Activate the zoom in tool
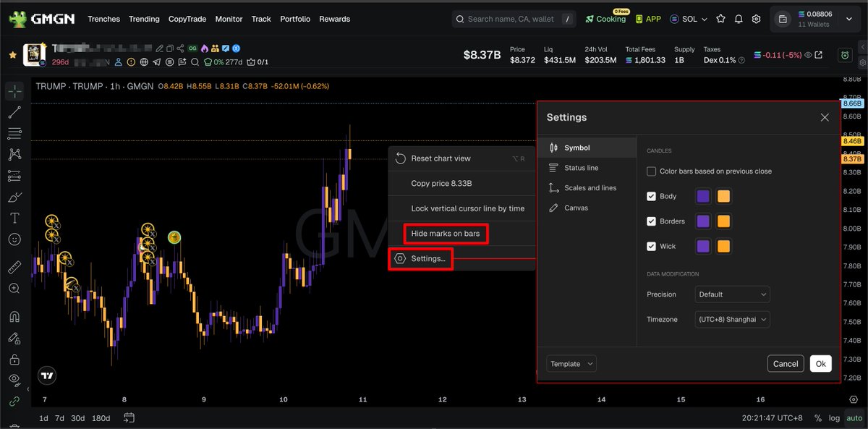 14,288
